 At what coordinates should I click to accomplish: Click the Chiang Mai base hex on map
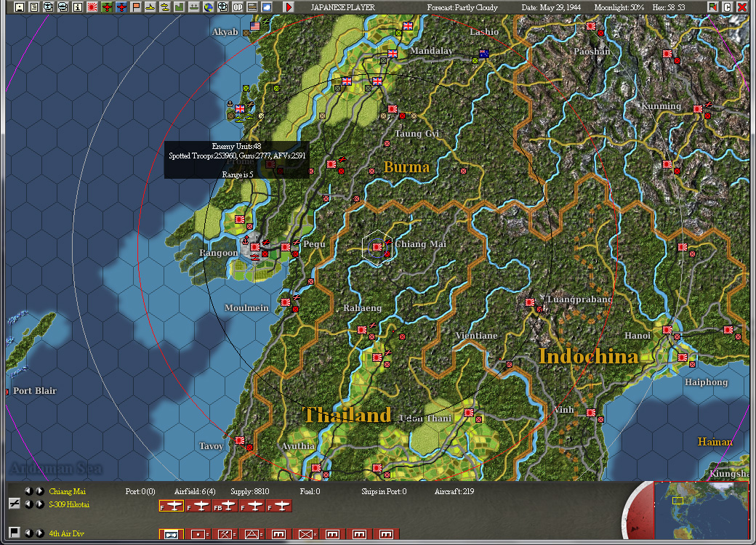point(377,247)
